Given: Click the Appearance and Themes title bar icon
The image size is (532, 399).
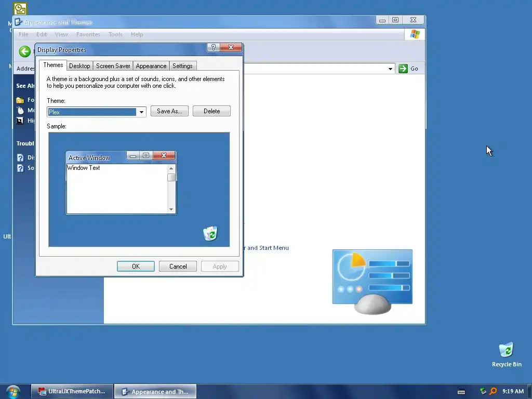Looking at the screenshot, I should 18,22.
